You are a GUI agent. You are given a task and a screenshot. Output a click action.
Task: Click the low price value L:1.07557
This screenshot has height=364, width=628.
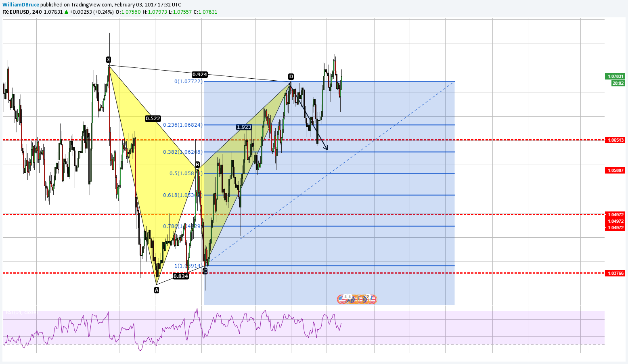pos(180,12)
